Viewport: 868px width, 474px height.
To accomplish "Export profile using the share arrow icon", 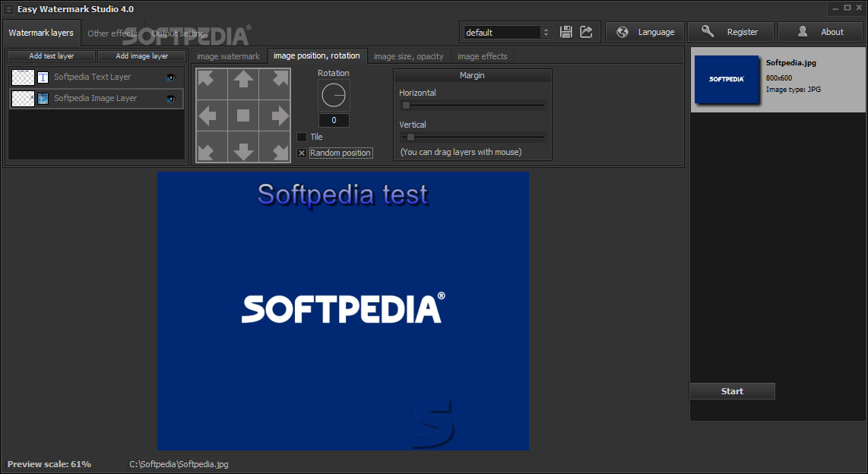I will (x=586, y=32).
